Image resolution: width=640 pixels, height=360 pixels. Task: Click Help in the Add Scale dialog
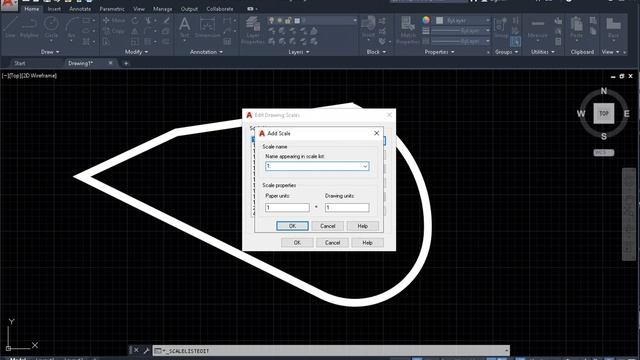click(362, 226)
